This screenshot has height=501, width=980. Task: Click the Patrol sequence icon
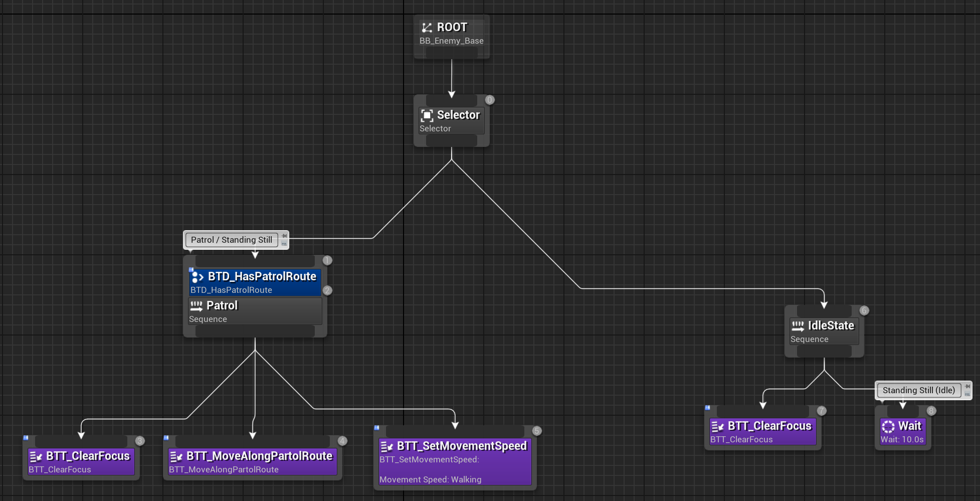[x=197, y=306]
